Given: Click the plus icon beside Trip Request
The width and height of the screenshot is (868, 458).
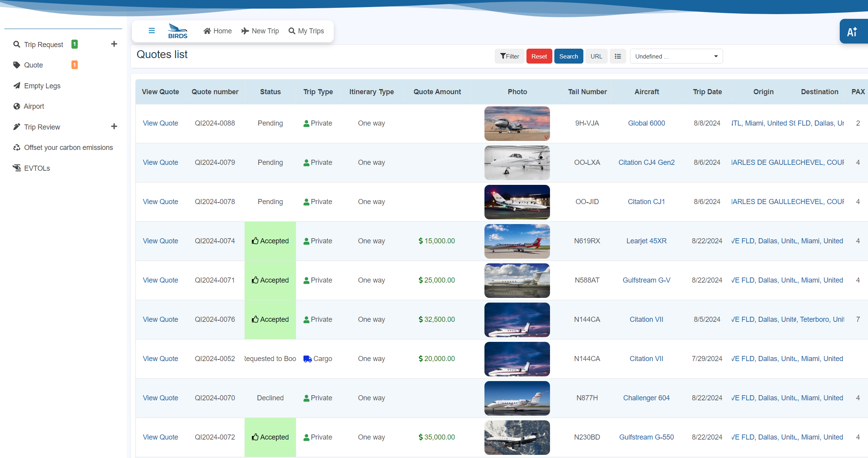Looking at the screenshot, I should click(114, 44).
